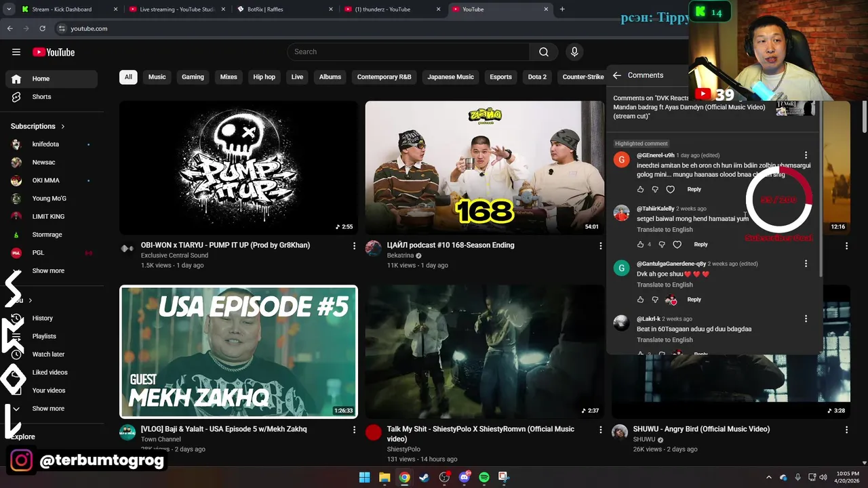Dislike the comment by @GEnerel-u9h
Screen dimensions: 868x488
click(655, 189)
